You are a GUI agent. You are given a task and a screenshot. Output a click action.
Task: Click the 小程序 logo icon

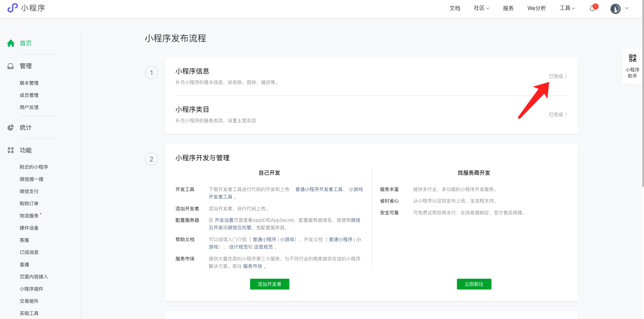[13, 8]
